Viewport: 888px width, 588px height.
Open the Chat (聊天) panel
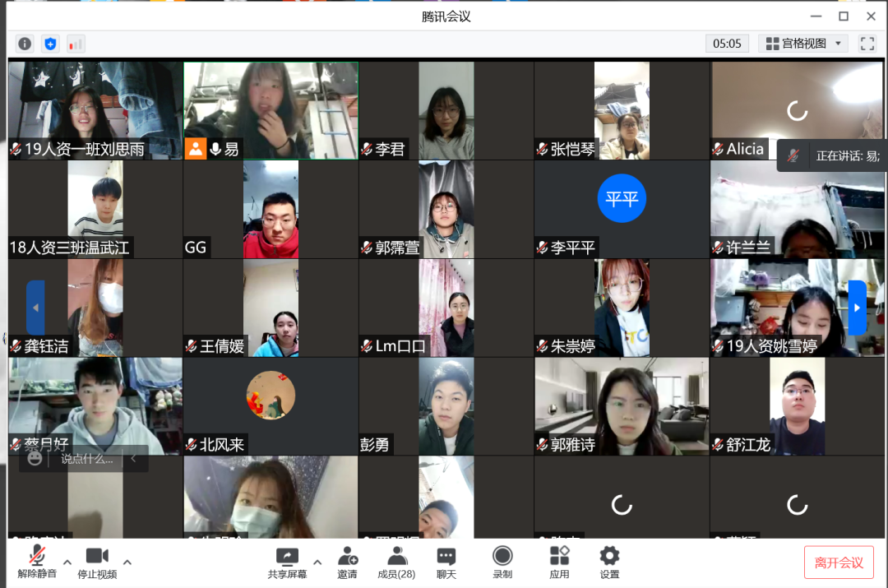[x=446, y=563]
